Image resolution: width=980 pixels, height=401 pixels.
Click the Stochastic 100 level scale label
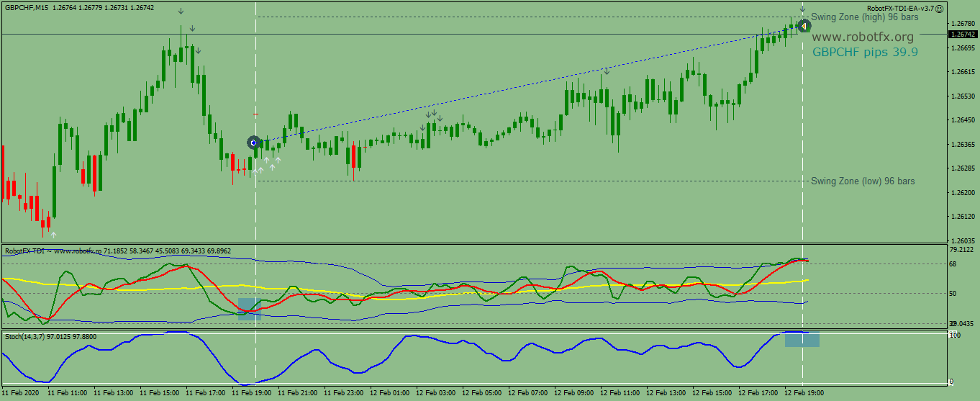pos(956,335)
